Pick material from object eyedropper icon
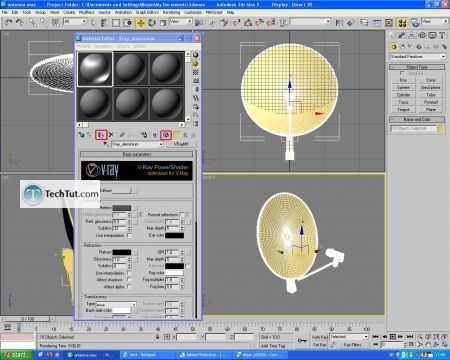Image resolution: width=450 pixels, height=360 pixels. point(106,144)
